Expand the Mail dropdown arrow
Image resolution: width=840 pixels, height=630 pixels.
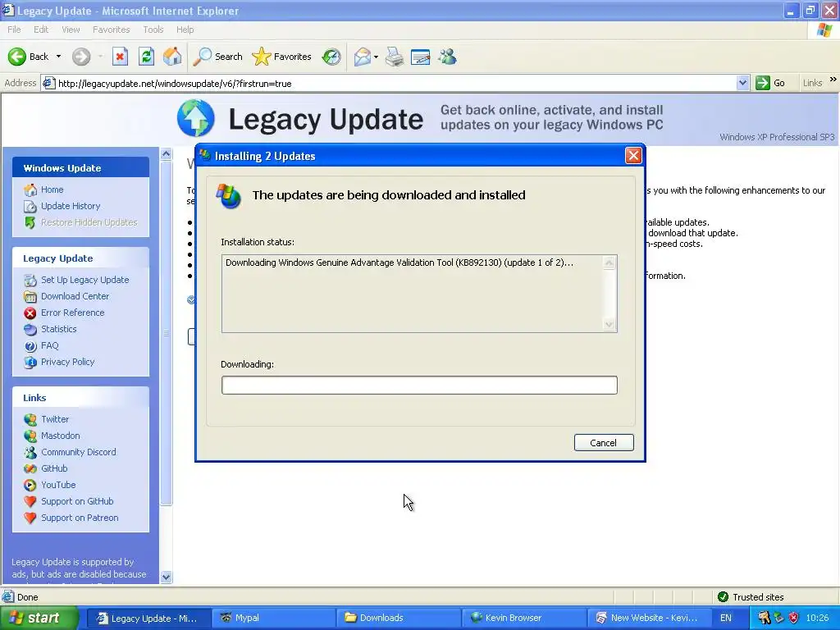376,57
